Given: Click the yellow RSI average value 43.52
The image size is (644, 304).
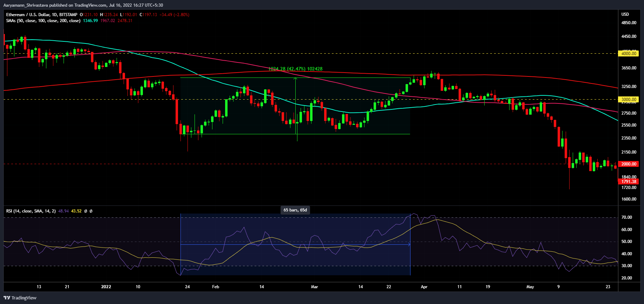Looking at the screenshot, I should pos(76,211).
